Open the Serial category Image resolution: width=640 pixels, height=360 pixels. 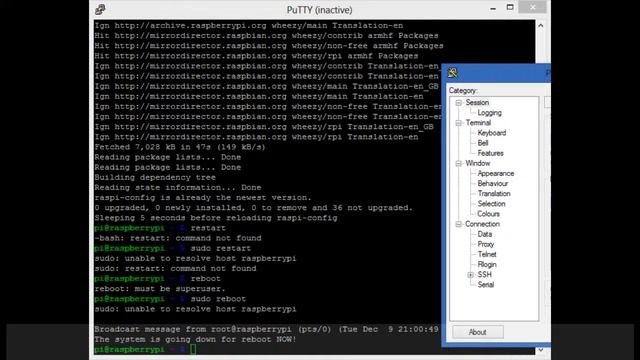(485, 285)
